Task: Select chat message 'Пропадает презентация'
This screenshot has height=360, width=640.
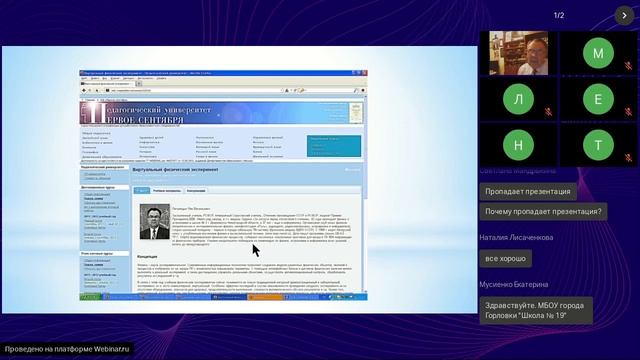Action: pyautogui.click(x=528, y=191)
